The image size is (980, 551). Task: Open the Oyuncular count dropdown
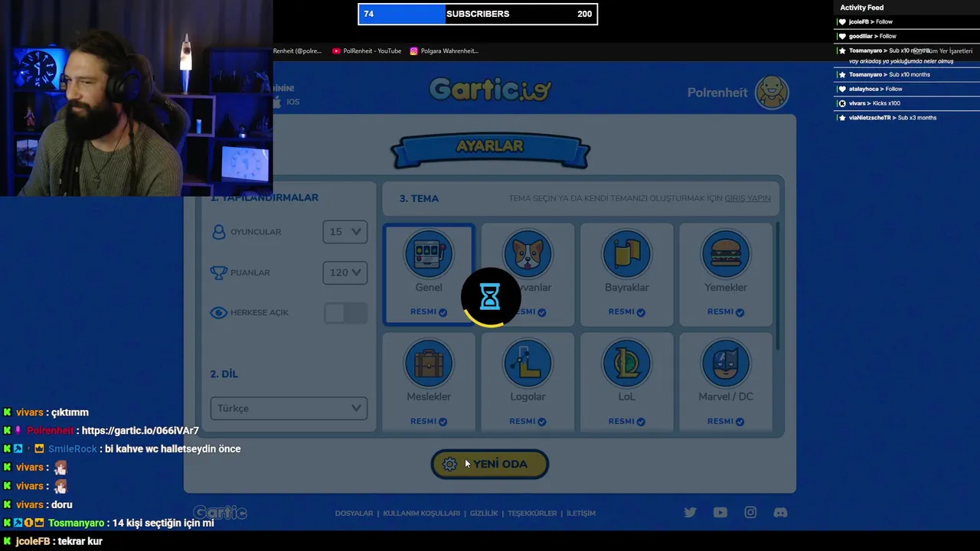pyautogui.click(x=345, y=232)
